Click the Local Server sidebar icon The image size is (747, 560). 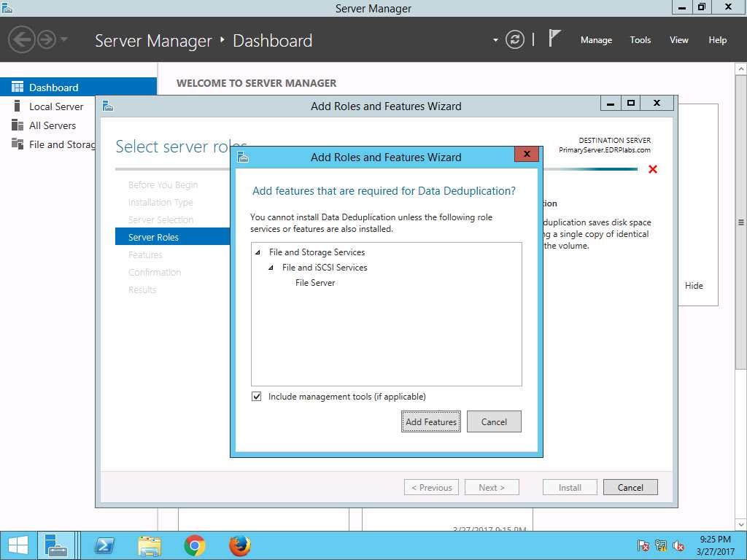(x=18, y=106)
